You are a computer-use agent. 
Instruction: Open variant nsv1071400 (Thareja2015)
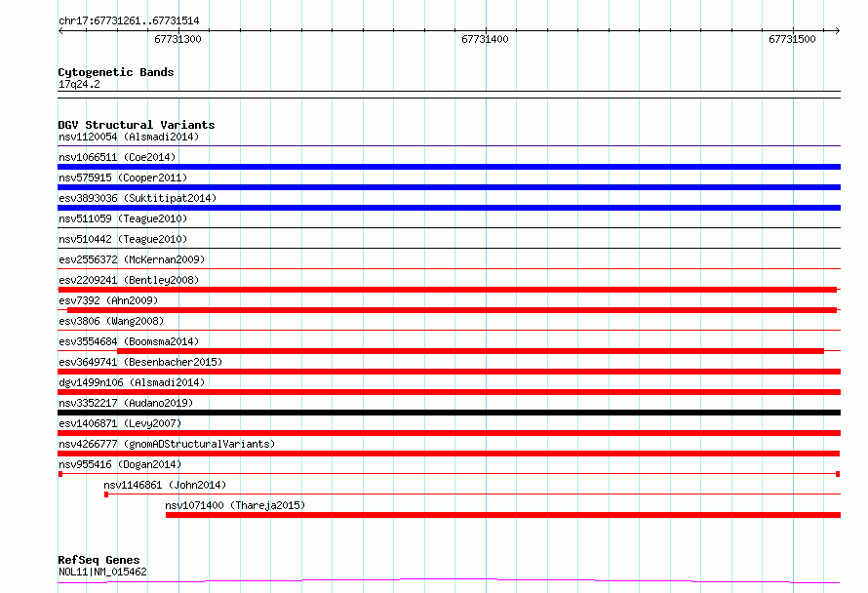(235, 505)
